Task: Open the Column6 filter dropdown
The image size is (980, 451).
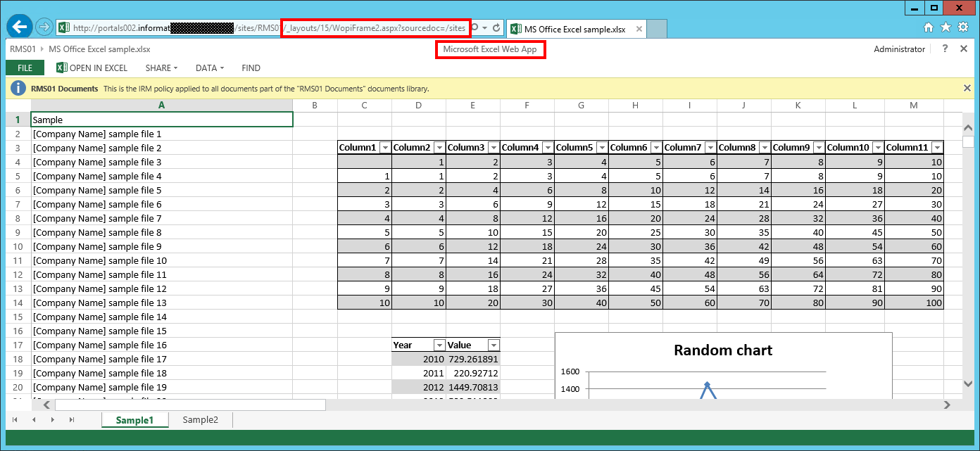Action: coord(656,148)
